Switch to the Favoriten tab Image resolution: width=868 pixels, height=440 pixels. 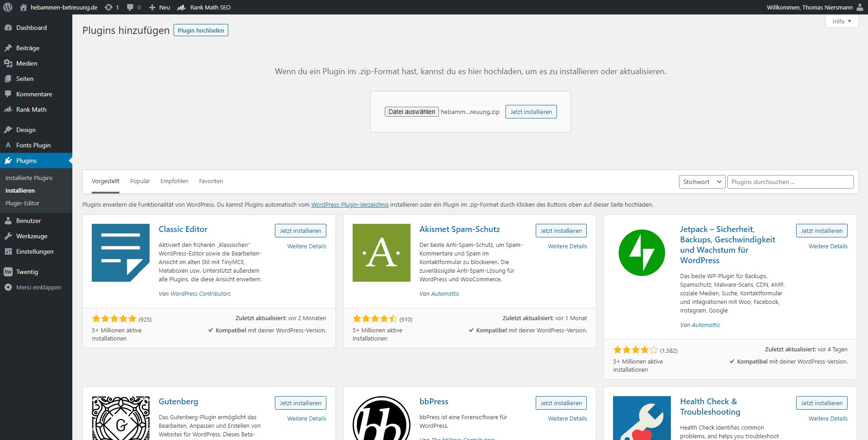coord(211,181)
